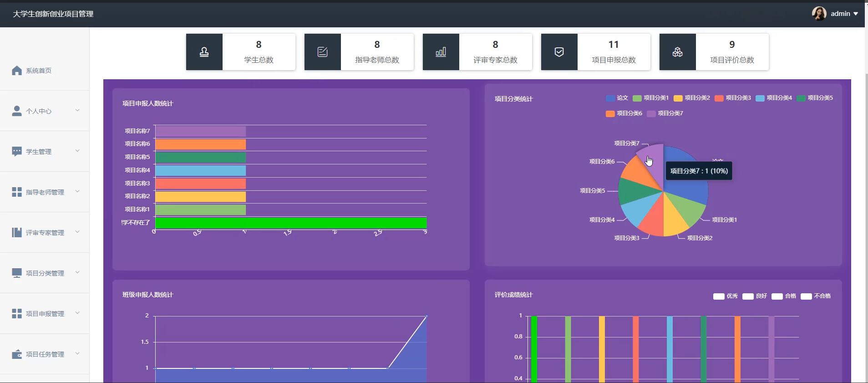The width and height of the screenshot is (868, 383).
Task: Open the admin user dropdown
Action: 844,14
